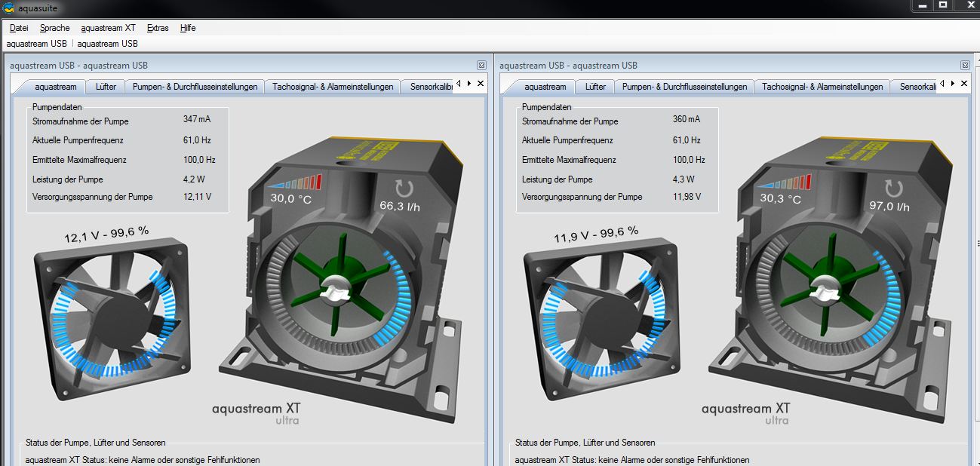Click the 11,98 V supply voltage value
Image resolution: width=980 pixels, height=466 pixels.
point(687,197)
